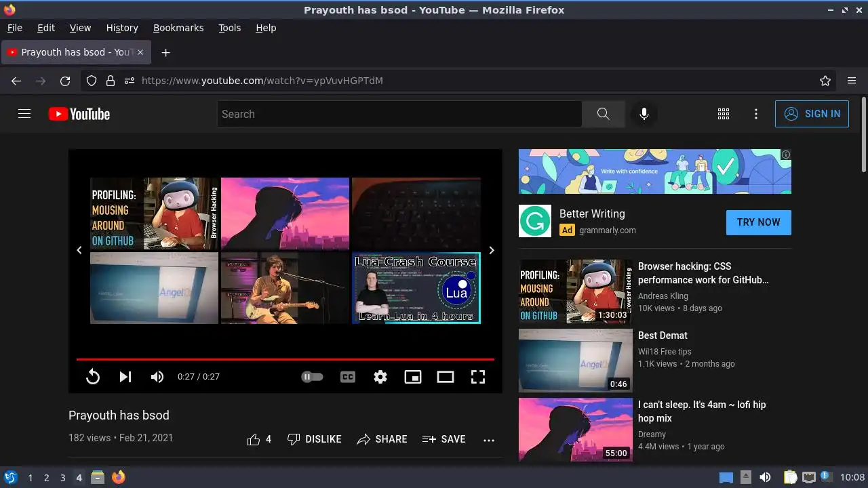The image size is (868, 488).
Task: Enable miniplayer mode
Action: 413,377
